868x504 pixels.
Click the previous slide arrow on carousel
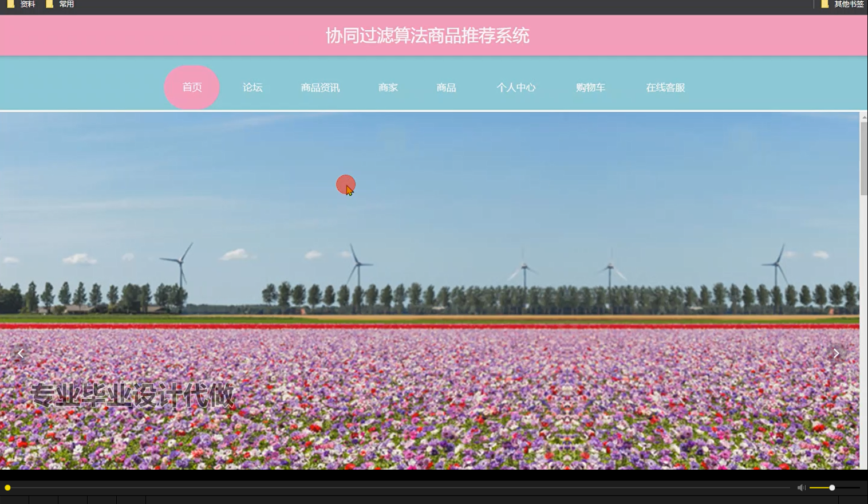tap(21, 353)
